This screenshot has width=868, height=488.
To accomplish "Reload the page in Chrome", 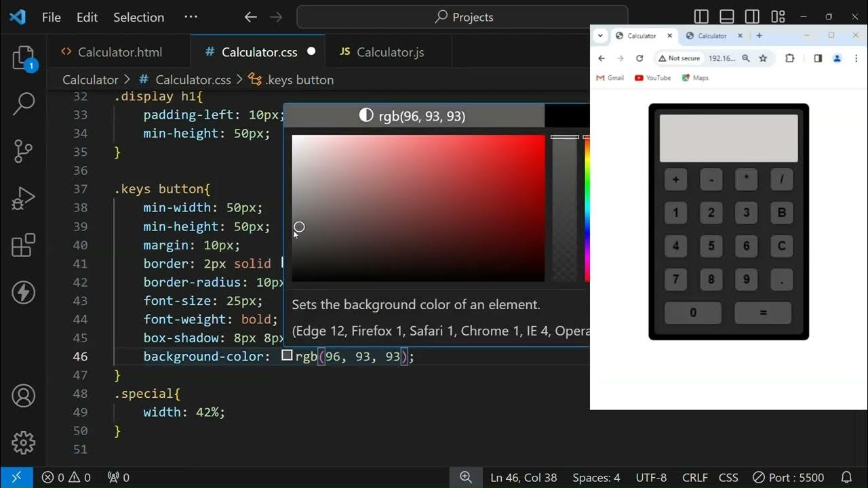I will click(x=639, y=58).
